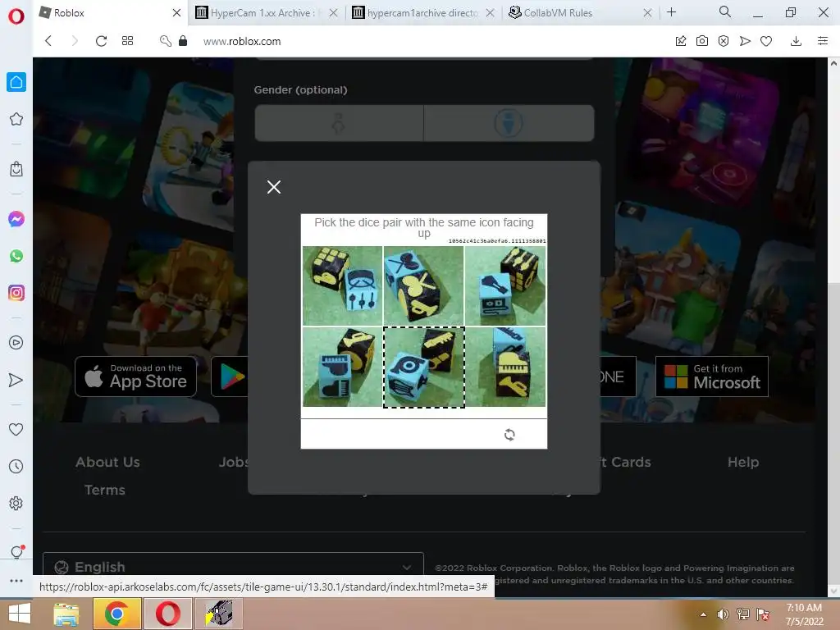This screenshot has width=840, height=630.
Task: Click the www.roblox.com address bar
Action: [242, 41]
